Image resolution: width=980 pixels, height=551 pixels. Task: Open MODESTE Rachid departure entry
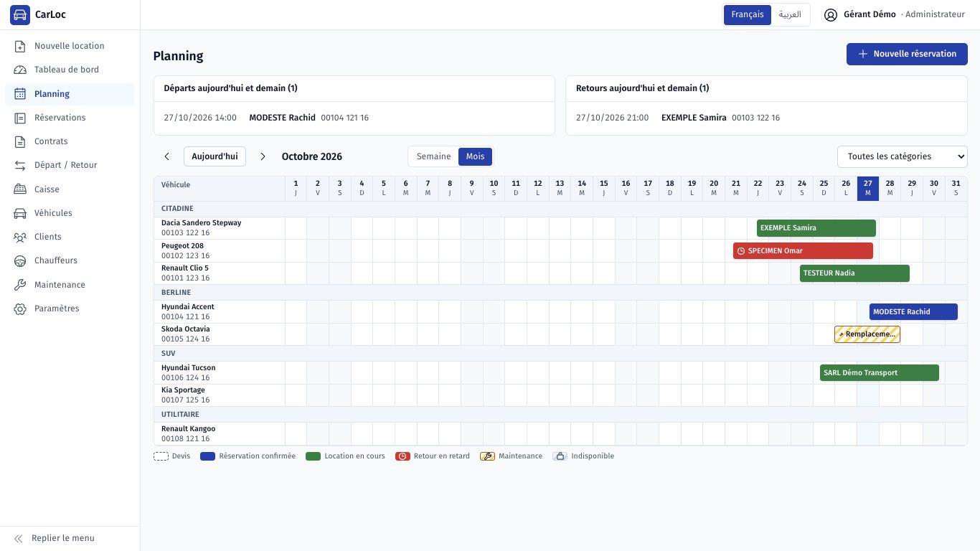354,118
